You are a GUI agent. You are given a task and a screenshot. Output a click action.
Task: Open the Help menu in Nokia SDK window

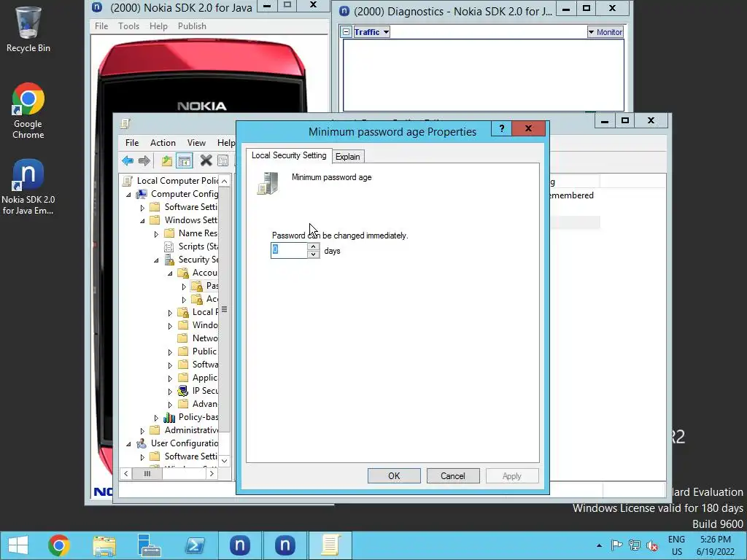(158, 26)
